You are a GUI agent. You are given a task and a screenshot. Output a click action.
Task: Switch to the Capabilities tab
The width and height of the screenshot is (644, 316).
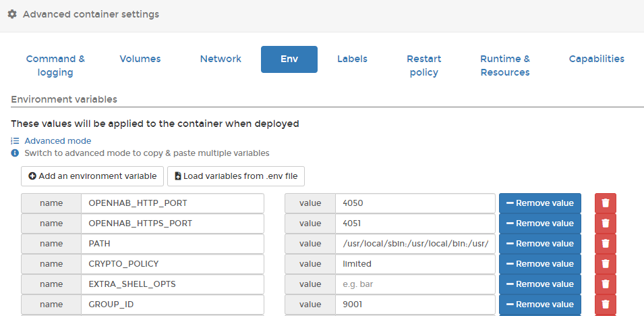[x=596, y=59]
